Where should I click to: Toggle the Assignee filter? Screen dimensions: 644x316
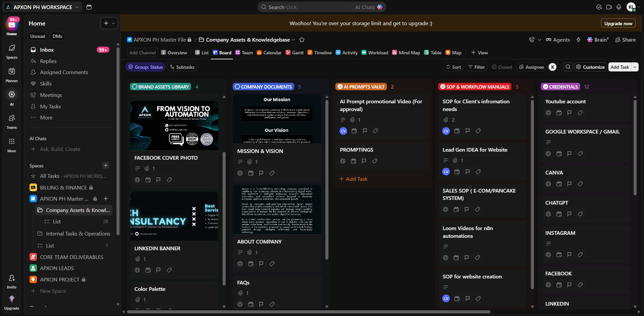click(532, 67)
